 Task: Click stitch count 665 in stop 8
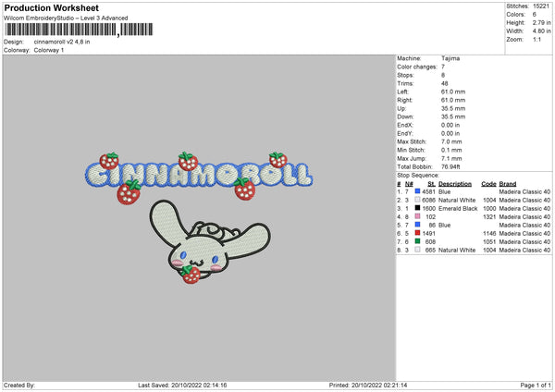[x=430, y=250]
